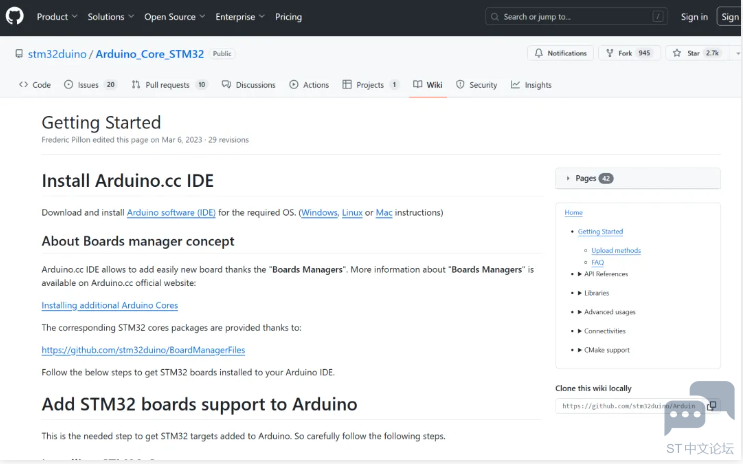Copy the wiki clone URL
Screen dimensions: 743x464
(712, 406)
